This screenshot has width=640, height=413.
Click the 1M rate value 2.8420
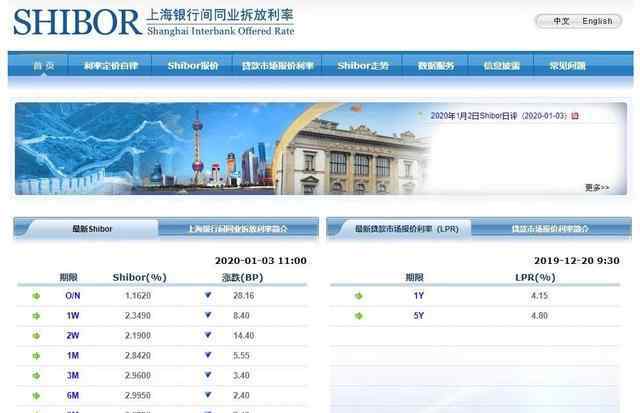[x=138, y=355]
